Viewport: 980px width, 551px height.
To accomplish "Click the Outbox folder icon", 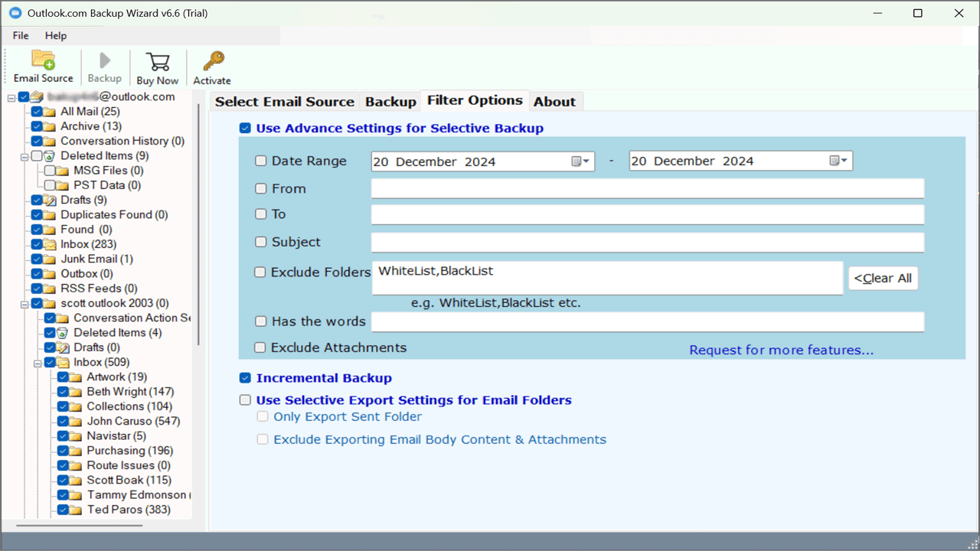I will pos(49,274).
